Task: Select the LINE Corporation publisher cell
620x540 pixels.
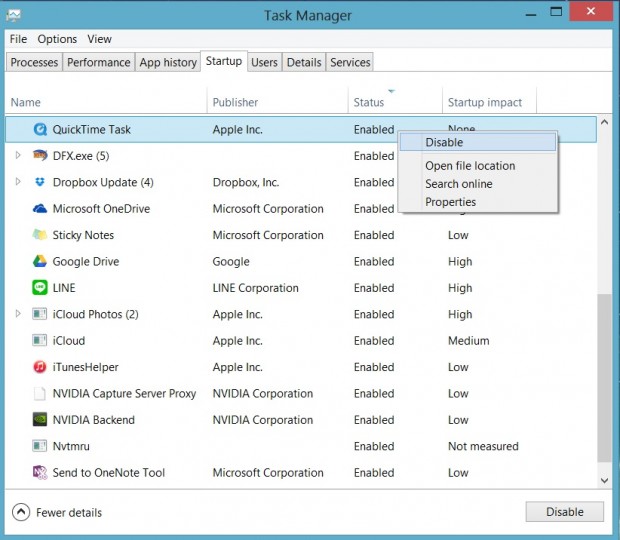Action: 255,288
